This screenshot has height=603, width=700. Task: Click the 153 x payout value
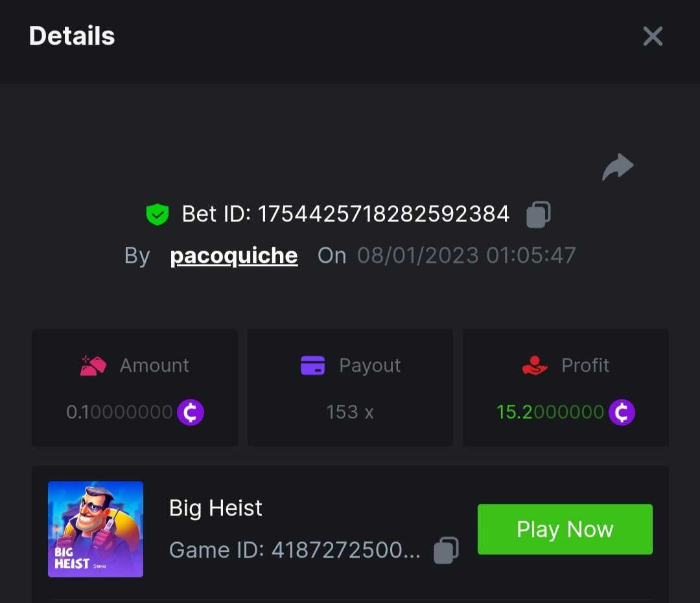tap(350, 412)
